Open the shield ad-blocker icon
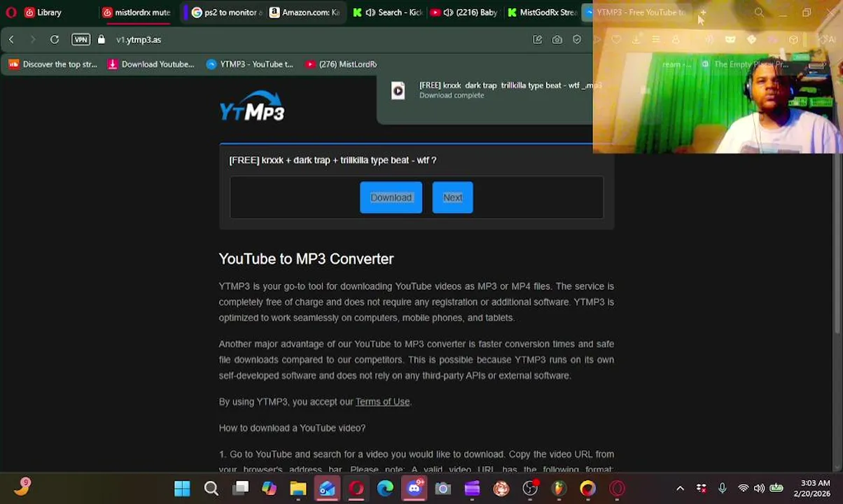Viewport: 843px width, 504px height. (x=577, y=40)
